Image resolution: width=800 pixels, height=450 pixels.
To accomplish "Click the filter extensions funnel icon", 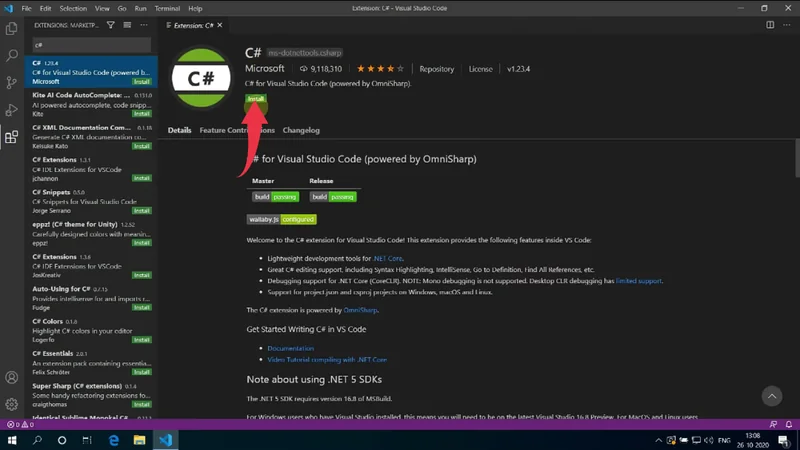I will pos(111,25).
